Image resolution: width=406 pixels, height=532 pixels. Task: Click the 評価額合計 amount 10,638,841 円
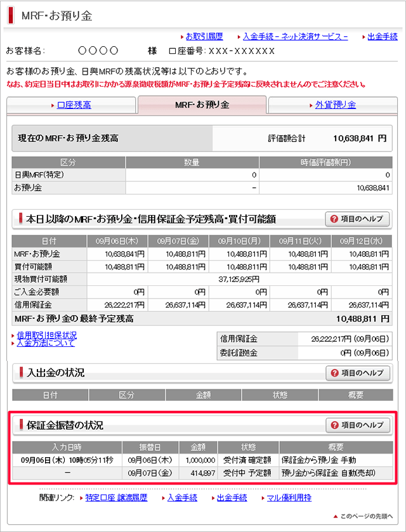[360, 137]
